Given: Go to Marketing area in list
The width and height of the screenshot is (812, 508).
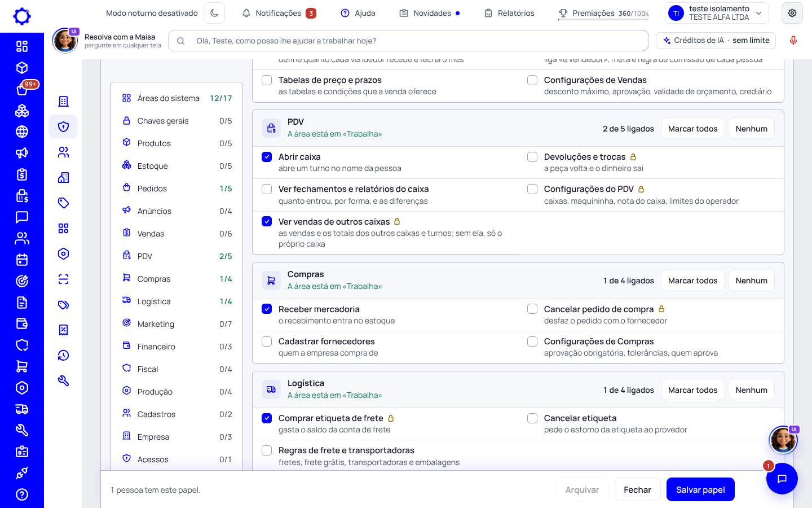Looking at the screenshot, I should pyautogui.click(x=176, y=324).
